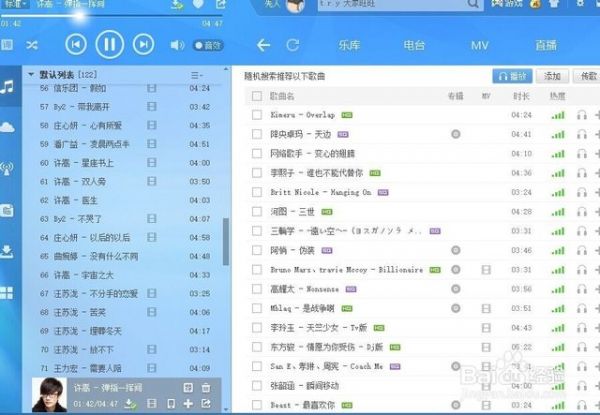
Task: Select checkbox for 网络歌手 - 变心的翅膀
Action: (256, 153)
